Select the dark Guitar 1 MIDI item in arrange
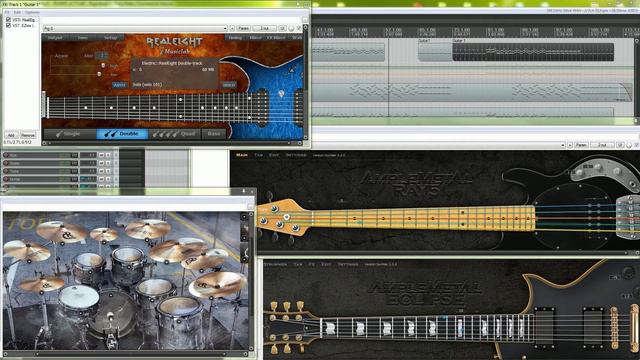Image resolution: width=640 pixels, height=360 pixels. [x=533, y=52]
